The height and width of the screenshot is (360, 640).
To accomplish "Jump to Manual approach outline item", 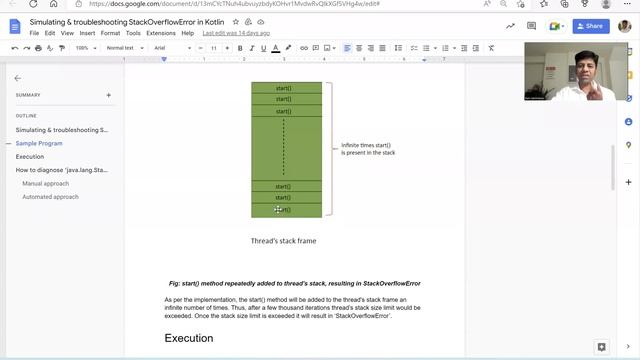I will 46,184.
